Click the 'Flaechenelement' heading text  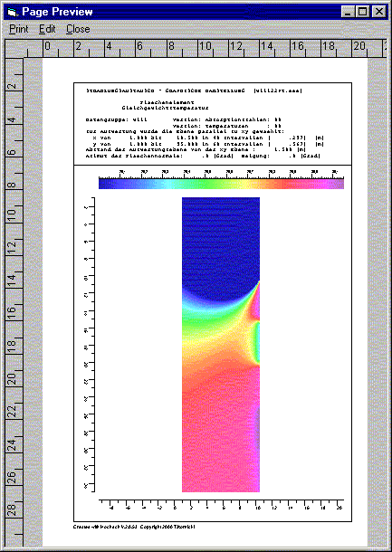(x=167, y=102)
